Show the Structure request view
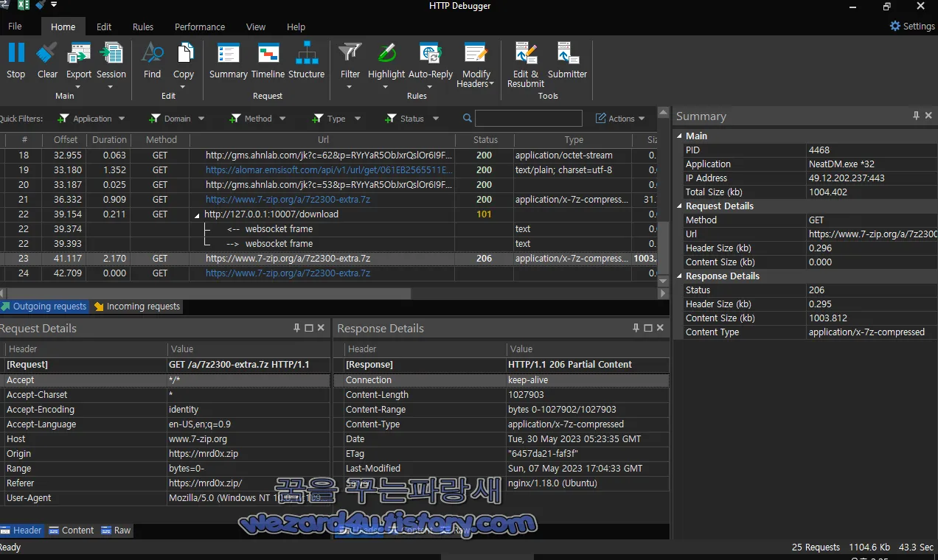 tap(307, 53)
